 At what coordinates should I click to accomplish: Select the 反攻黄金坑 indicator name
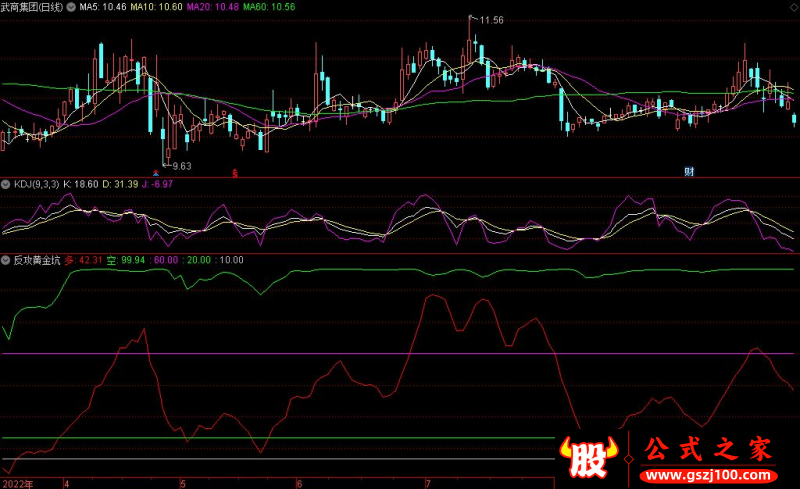(37, 260)
